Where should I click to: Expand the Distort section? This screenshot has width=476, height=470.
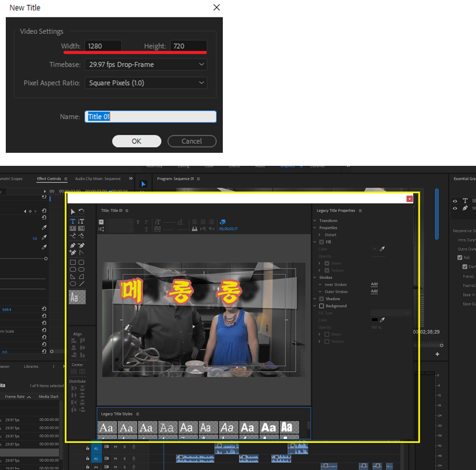pyautogui.click(x=319, y=235)
